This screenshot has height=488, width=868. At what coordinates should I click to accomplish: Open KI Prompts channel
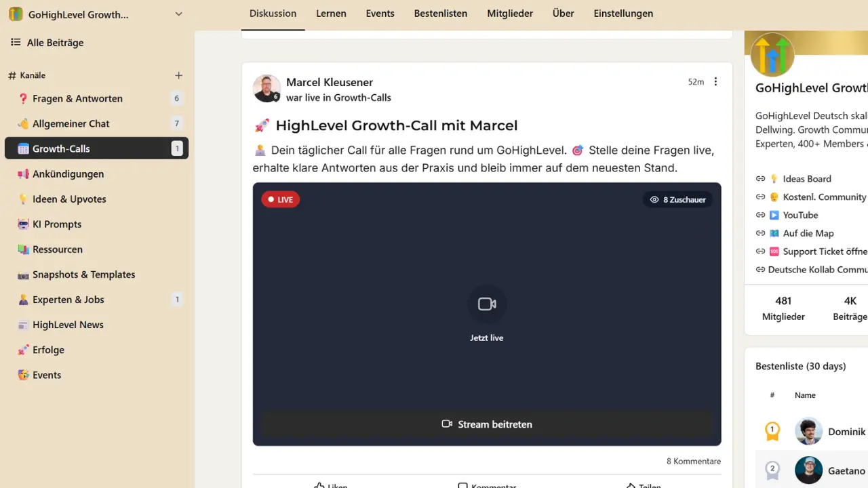click(x=96, y=224)
